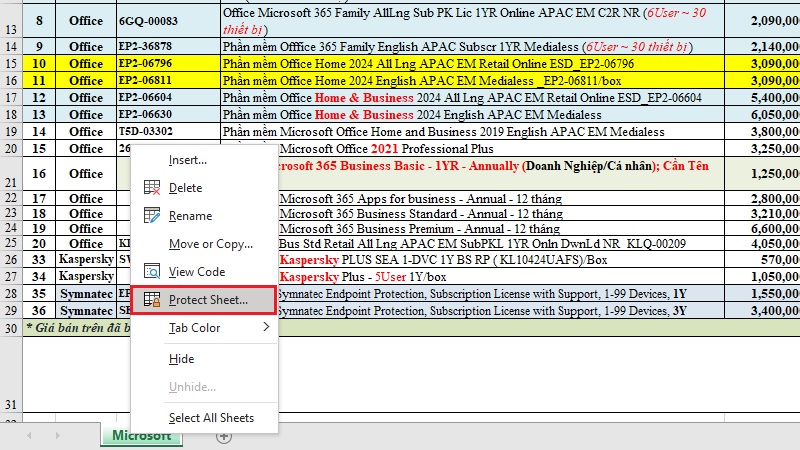Click cell with code 6GQ-00083

click(169, 21)
